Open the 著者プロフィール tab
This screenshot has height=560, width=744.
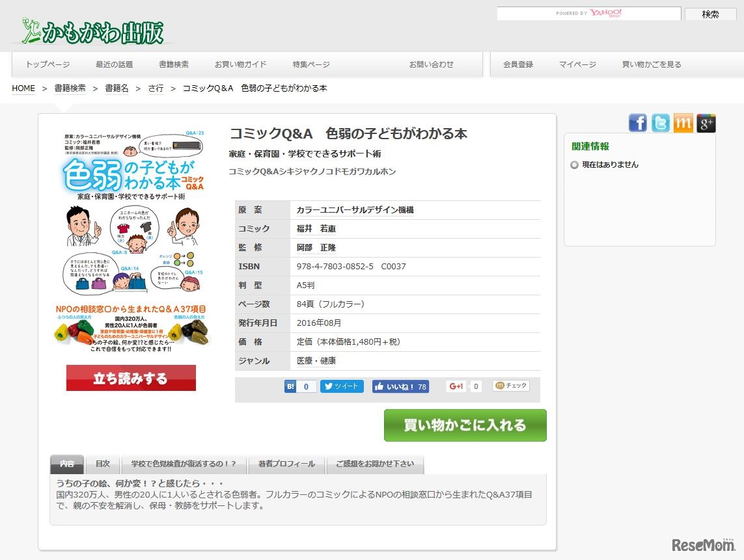point(286,464)
